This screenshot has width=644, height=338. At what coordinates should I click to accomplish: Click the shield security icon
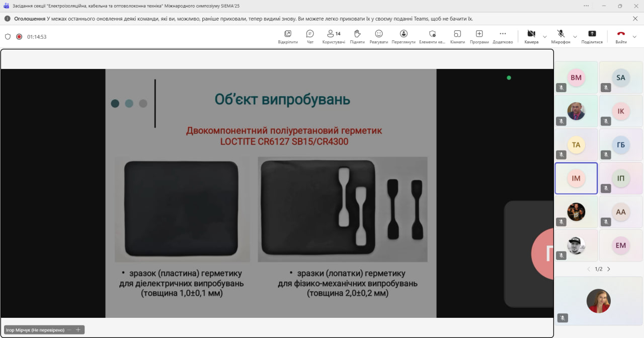8,37
